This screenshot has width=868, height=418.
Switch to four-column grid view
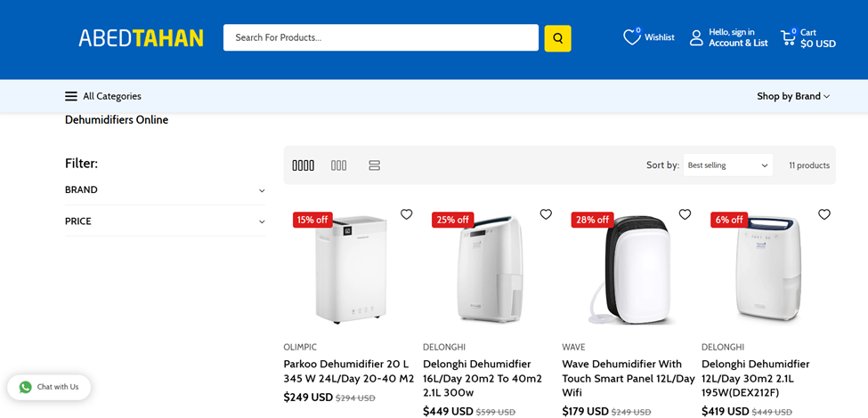click(303, 165)
